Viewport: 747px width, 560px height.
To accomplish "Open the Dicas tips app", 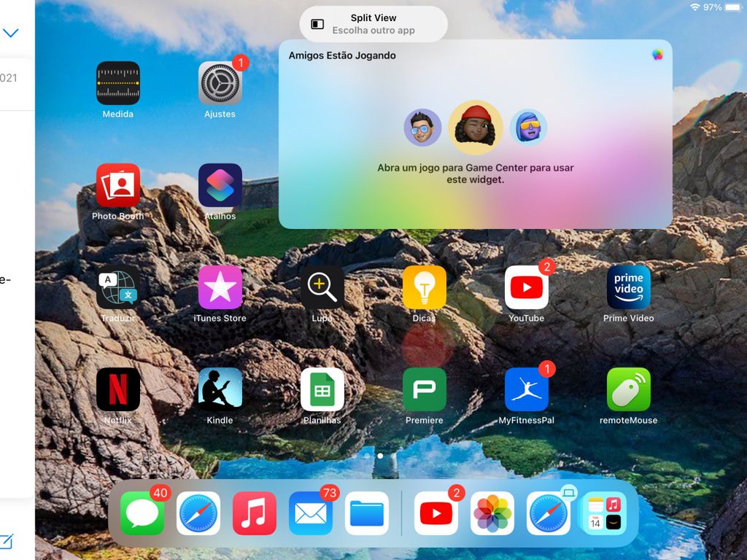I will click(424, 287).
